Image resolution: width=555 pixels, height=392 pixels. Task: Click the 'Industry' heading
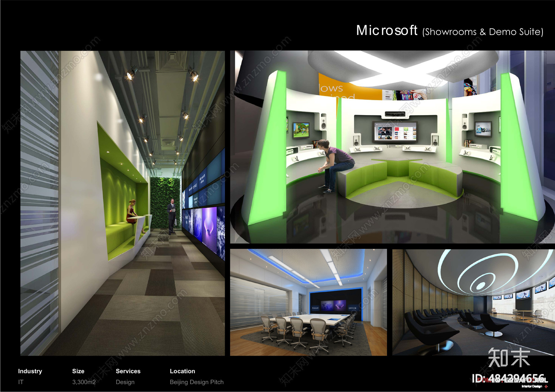pyautogui.click(x=30, y=371)
